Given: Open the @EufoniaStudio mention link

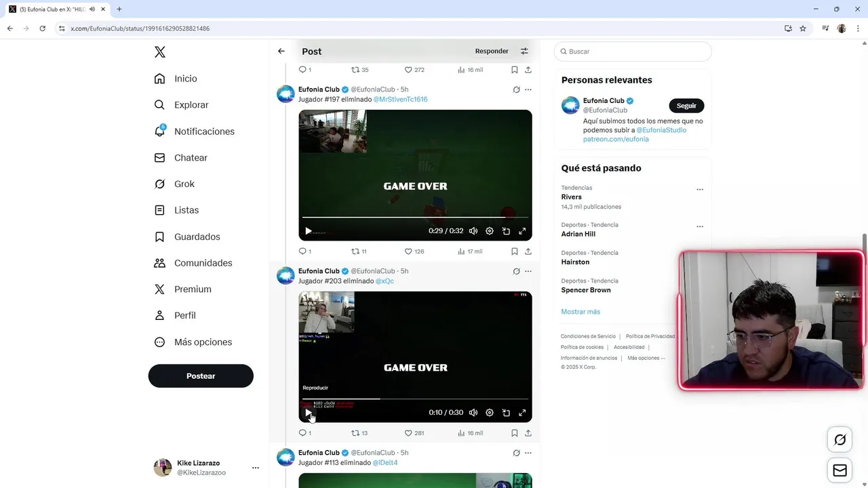Looking at the screenshot, I should click(x=661, y=130).
